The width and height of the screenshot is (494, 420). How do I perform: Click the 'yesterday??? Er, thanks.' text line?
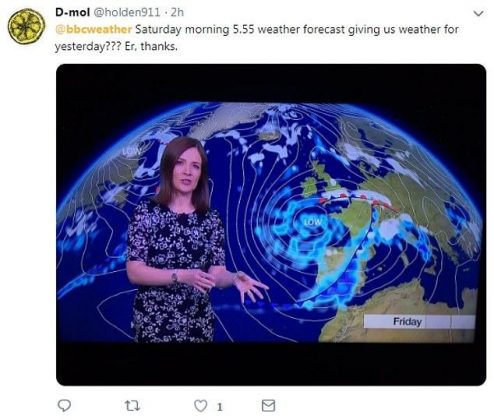coord(116,46)
